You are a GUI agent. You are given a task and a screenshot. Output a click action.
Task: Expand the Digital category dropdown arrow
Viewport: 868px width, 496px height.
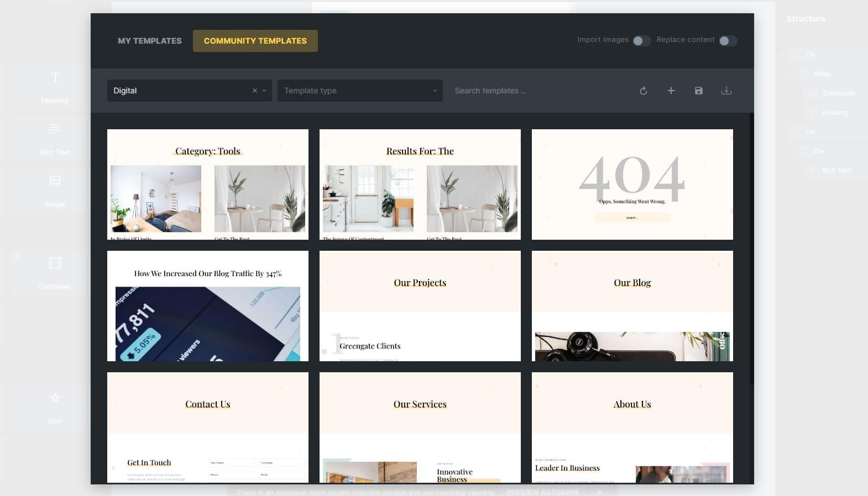pyautogui.click(x=264, y=91)
